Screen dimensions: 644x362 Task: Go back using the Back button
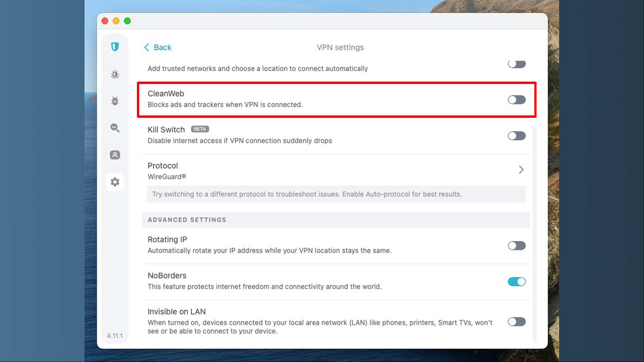click(x=158, y=47)
